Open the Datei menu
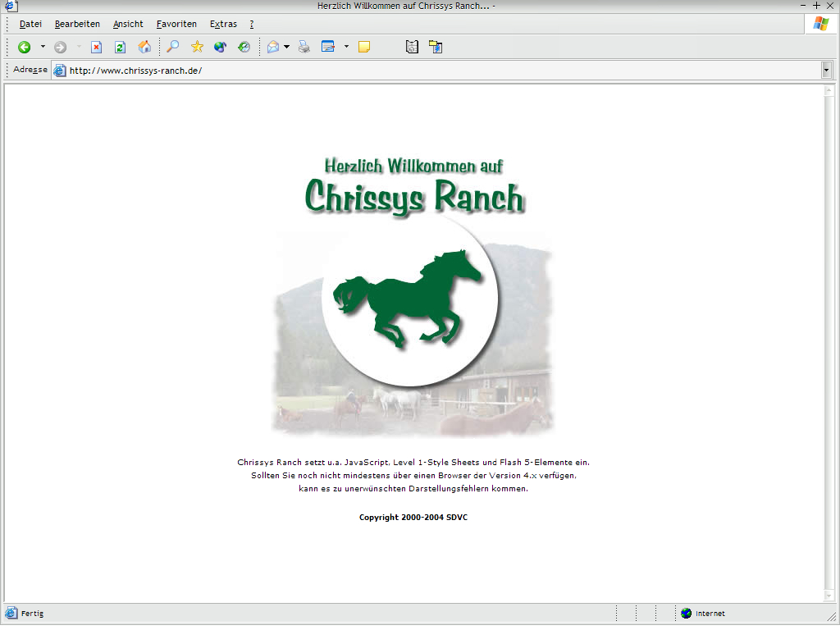Viewport: 840px width, 630px height. tap(30, 24)
